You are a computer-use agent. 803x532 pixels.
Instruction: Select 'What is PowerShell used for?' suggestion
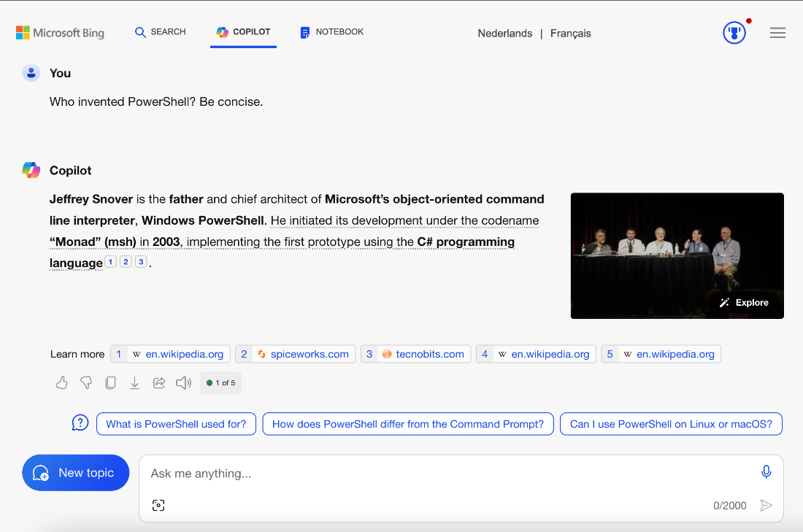[176, 424]
